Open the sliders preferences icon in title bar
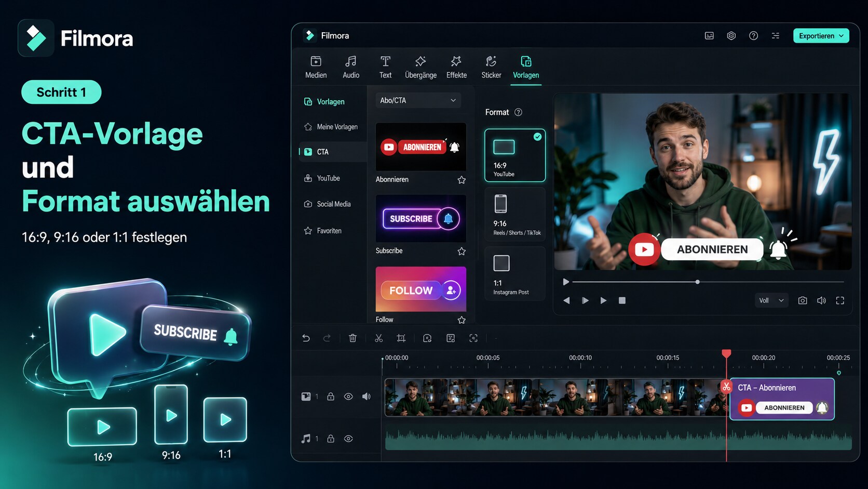Image resolution: width=868 pixels, height=489 pixels. tap(776, 36)
